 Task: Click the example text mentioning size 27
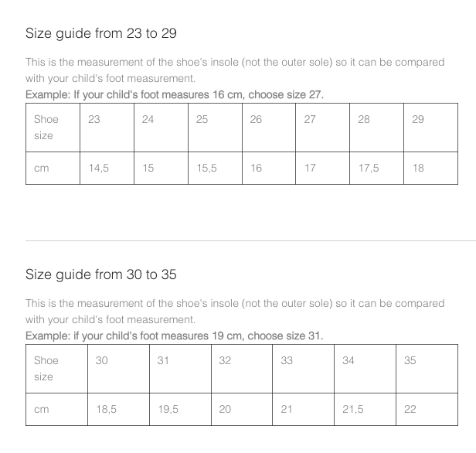(175, 95)
